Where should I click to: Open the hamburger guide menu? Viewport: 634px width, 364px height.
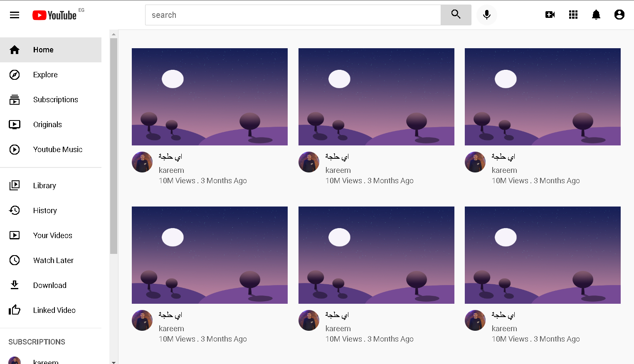tap(15, 15)
